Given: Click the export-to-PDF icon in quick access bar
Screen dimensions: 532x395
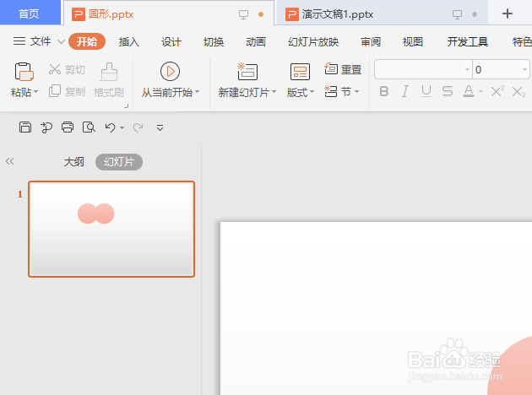Looking at the screenshot, I should [x=46, y=127].
